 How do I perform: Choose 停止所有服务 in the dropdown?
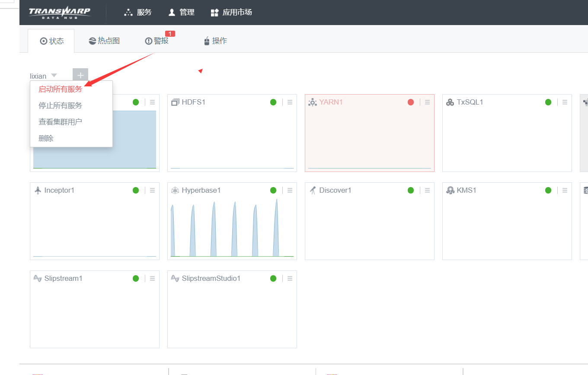[60, 105]
